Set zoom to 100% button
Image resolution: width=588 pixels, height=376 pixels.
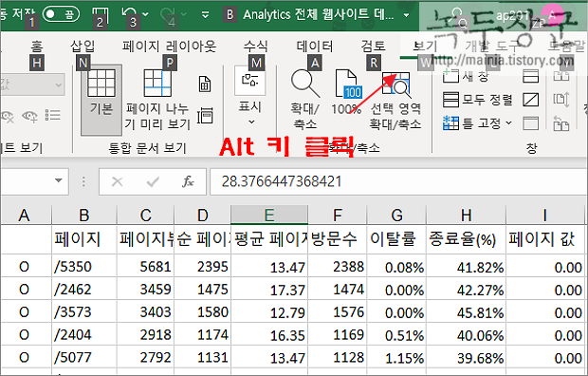[x=346, y=92]
